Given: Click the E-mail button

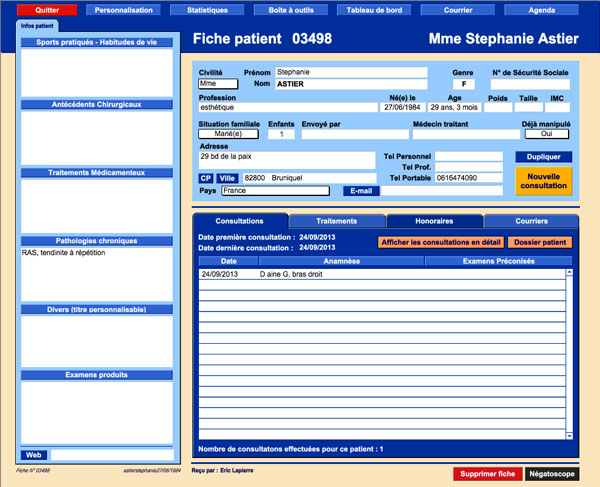Looking at the screenshot, I should coord(361,190).
